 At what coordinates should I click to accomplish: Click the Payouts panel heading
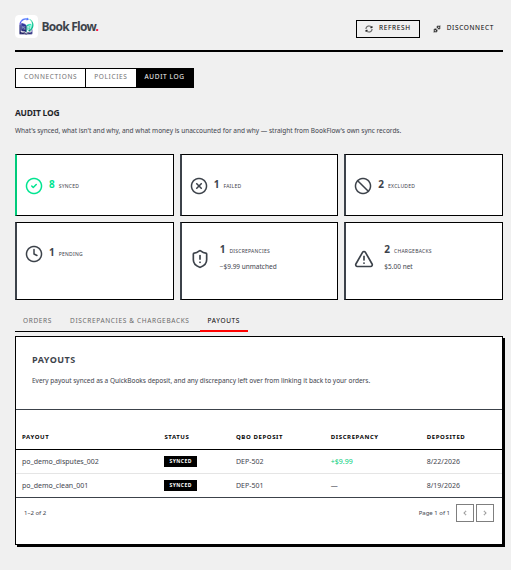tap(54, 360)
